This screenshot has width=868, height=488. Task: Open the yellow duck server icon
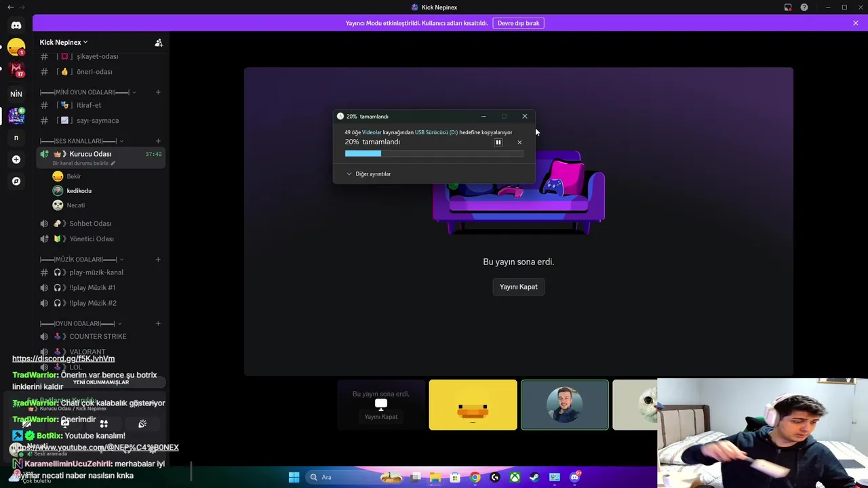click(16, 47)
